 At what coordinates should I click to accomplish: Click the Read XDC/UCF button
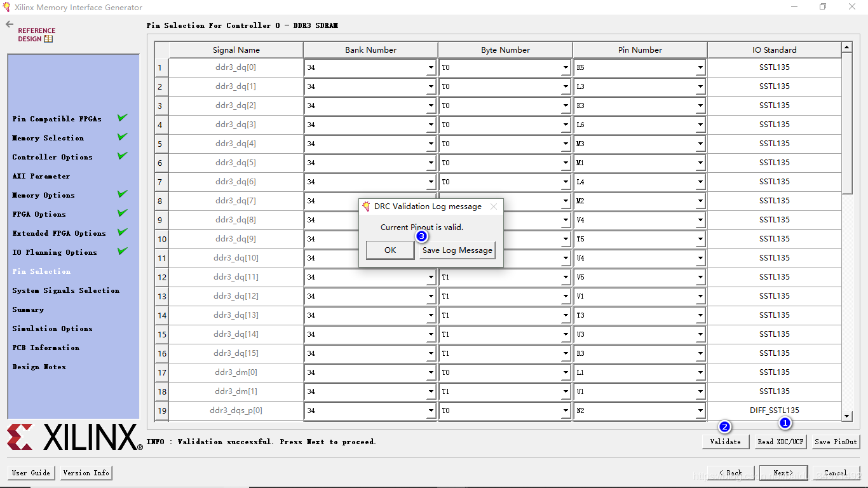click(x=780, y=442)
